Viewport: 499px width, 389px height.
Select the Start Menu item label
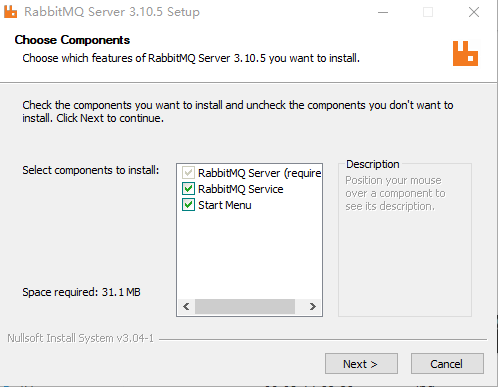tap(225, 205)
